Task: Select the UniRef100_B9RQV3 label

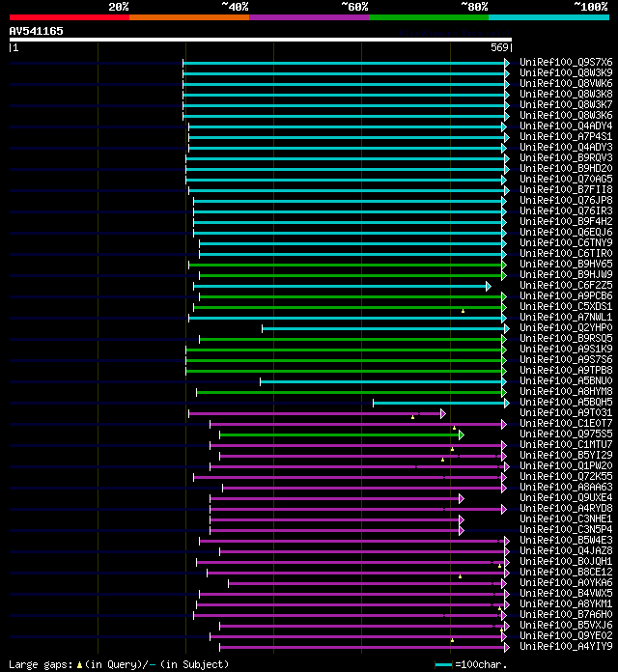Action: tap(566, 157)
